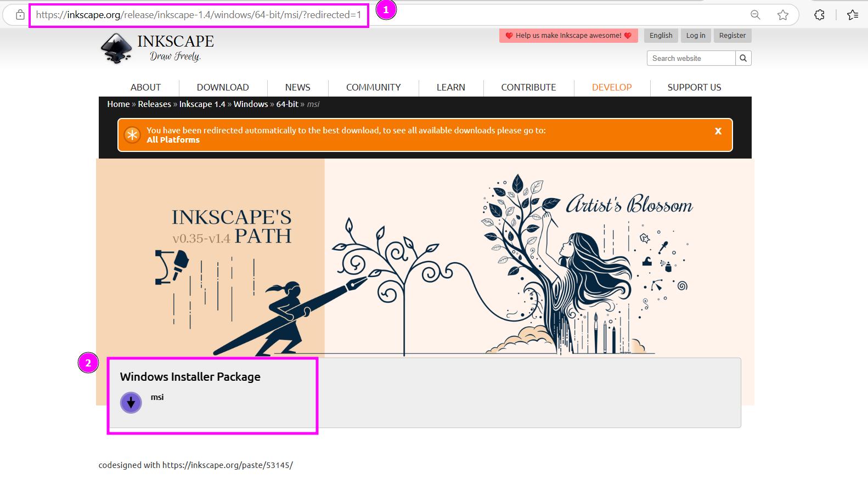868x502 pixels.
Task: Click the msi download arrow icon
Action: pyautogui.click(x=131, y=403)
